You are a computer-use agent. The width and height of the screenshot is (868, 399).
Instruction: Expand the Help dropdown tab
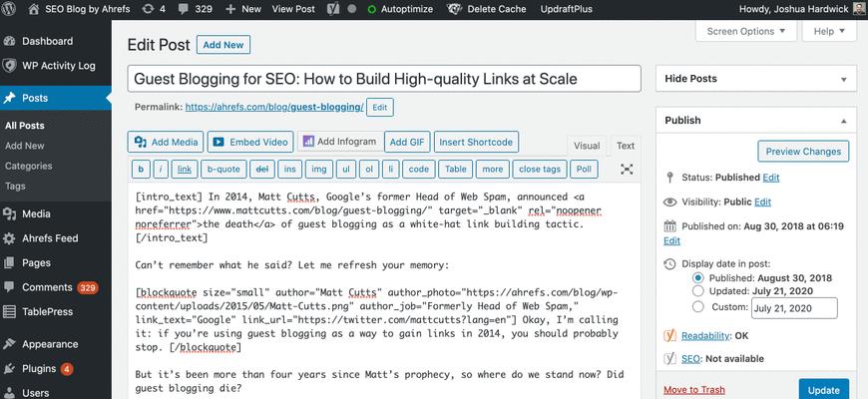(829, 31)
